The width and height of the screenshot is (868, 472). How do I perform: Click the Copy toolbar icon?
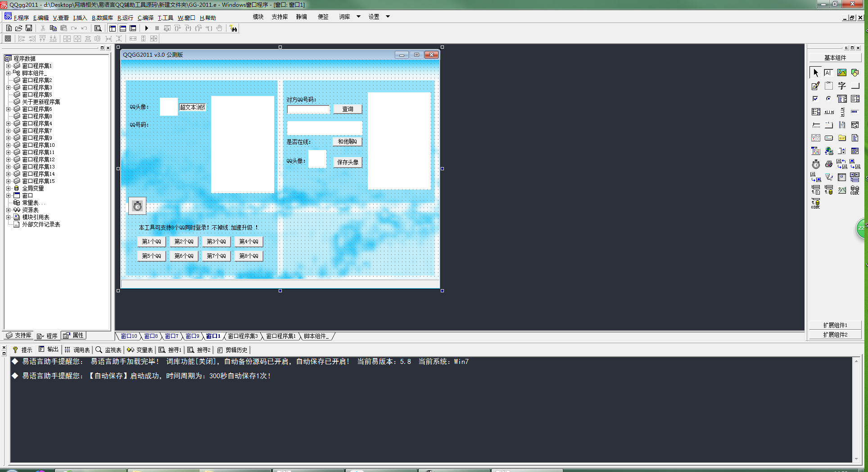click(53, 28)
